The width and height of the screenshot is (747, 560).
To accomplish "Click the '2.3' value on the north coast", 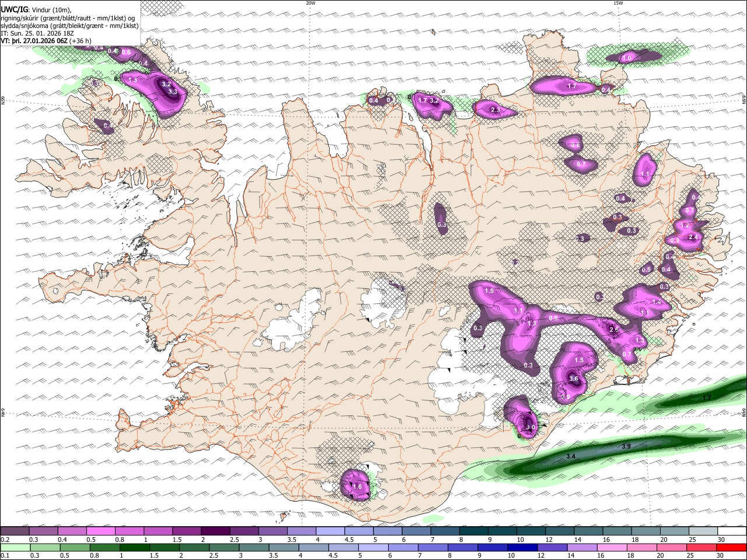I will (x=495, y=110).
